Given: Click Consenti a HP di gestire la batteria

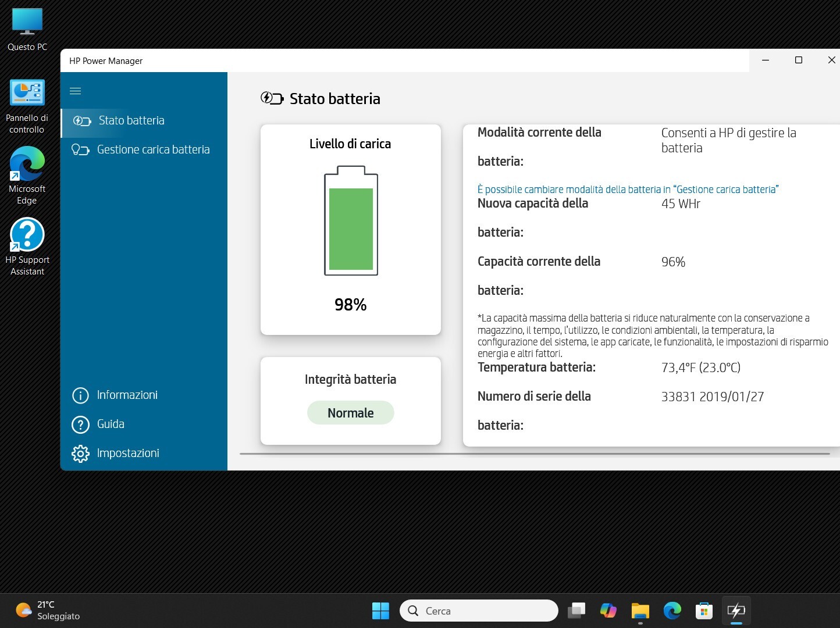Looking at the screenshot, I should (x=729, y=140).
